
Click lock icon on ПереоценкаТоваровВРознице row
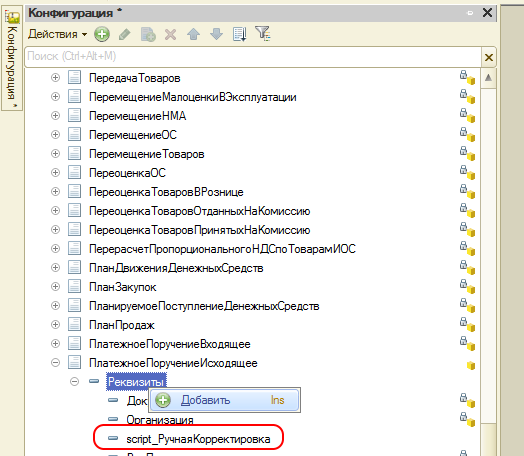(463, 189)
